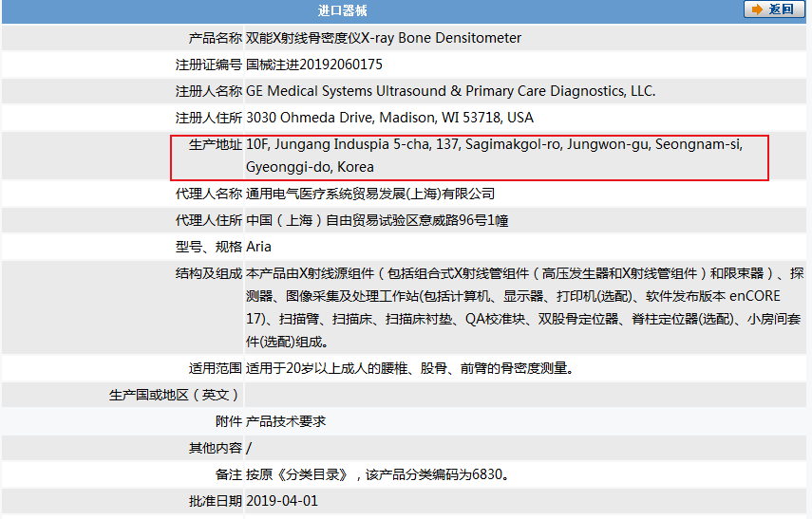Select GE Medical Systems Ultrasound registrant name
The height and width of the screenshot is (519, 812).
click(450, 91)
